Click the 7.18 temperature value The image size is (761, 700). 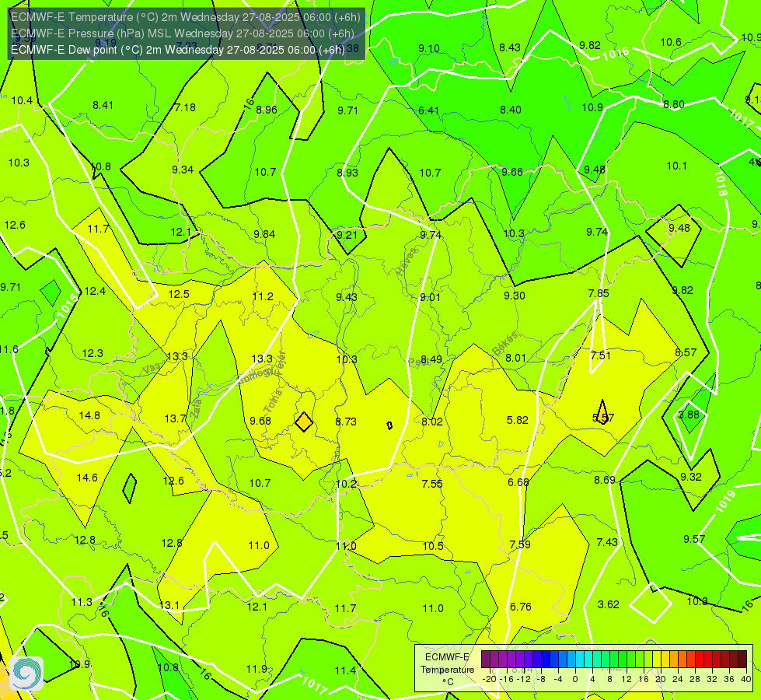pyautogui.click(x=186, y=107)
